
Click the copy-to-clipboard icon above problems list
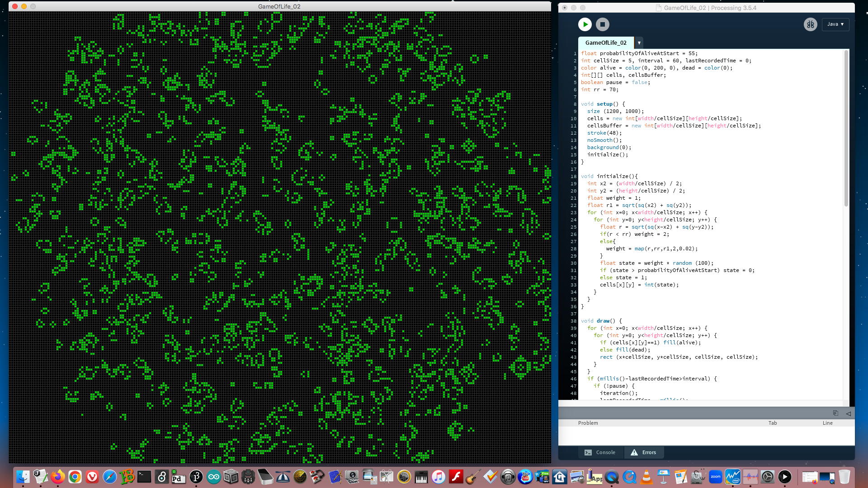[835, 413]
